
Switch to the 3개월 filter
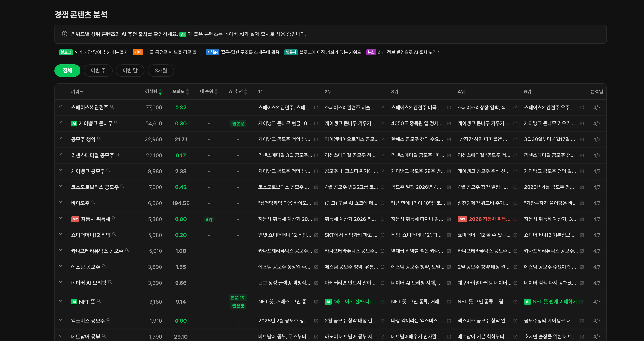(x=161, y=71)
